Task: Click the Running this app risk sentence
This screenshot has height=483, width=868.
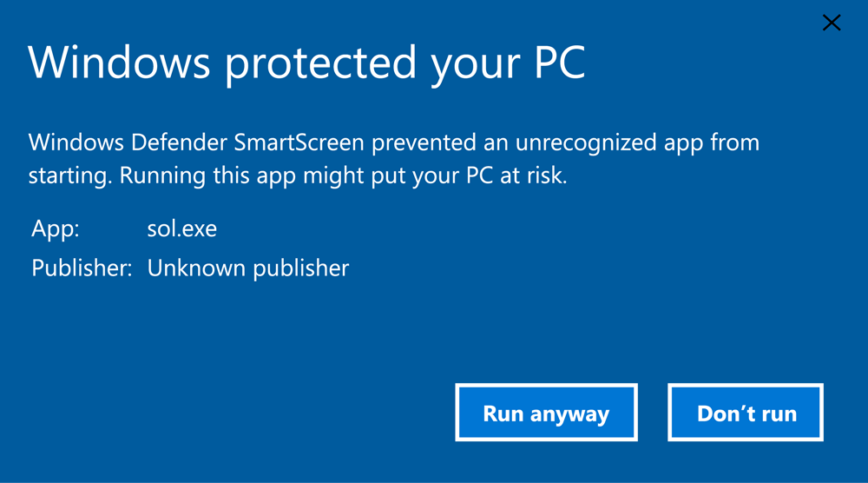Action: 343,176
